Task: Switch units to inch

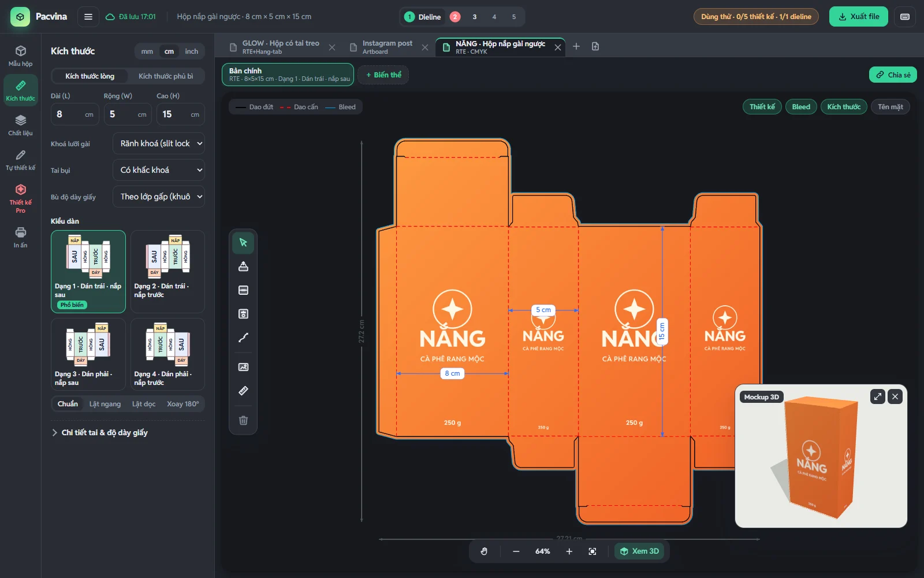Action: click(191, 51)
